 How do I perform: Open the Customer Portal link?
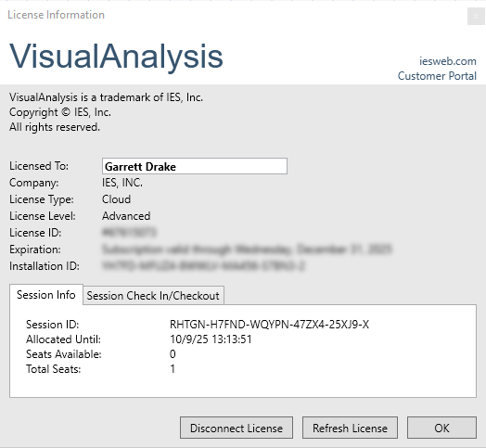(437, 76)
